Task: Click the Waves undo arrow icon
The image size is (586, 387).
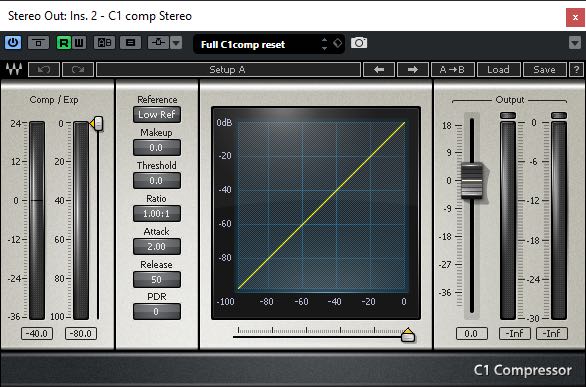Action: point(44,69)
